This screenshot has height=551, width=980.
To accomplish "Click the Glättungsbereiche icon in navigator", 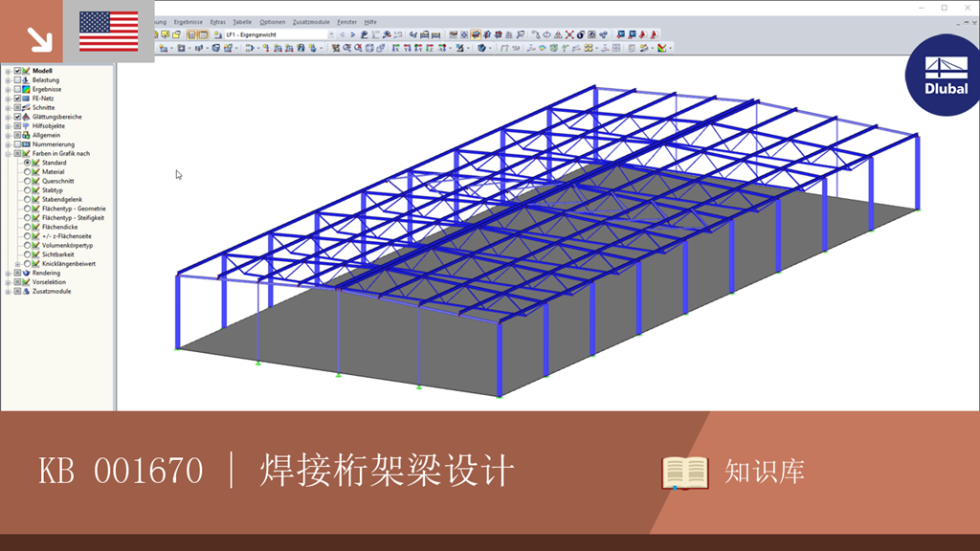I will tap(26, 117).
